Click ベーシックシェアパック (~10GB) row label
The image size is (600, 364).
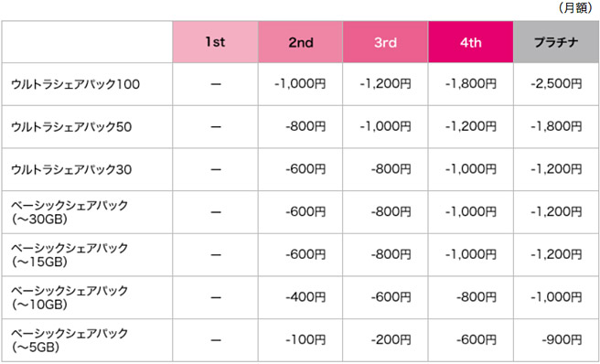click(70, 297)
